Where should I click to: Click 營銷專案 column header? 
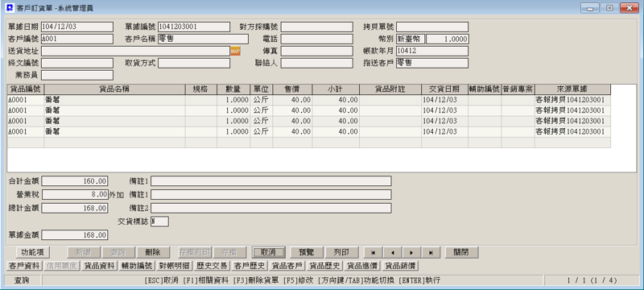pos(518,89)
